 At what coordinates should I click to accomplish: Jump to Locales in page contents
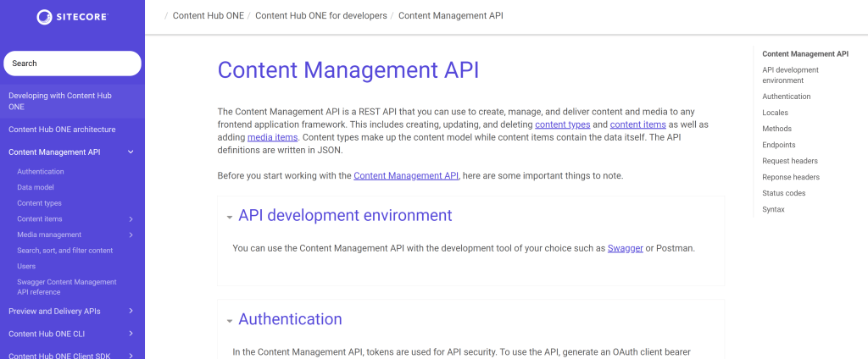[775, 113]
